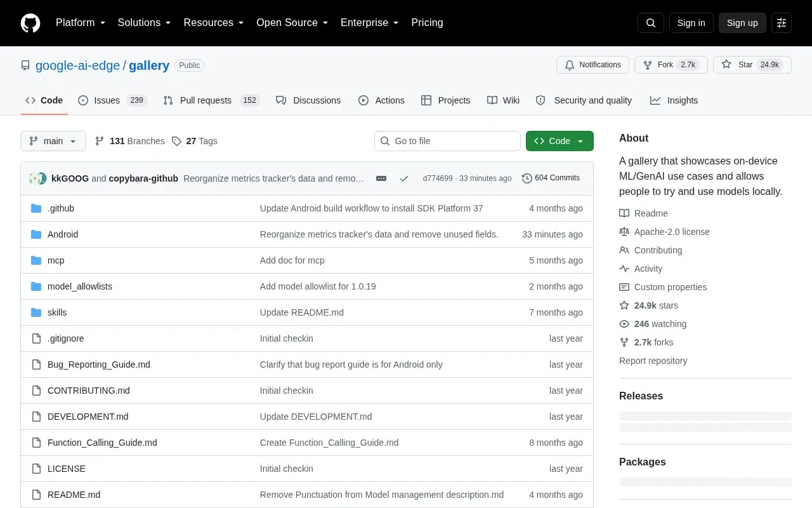
Task: Click the three-dot commit message expander
Action: (381, 178)
